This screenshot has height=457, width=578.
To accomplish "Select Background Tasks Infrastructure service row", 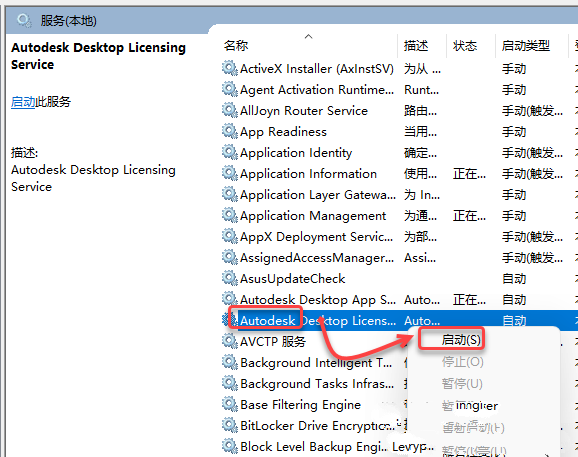I will tap(314, 384).
